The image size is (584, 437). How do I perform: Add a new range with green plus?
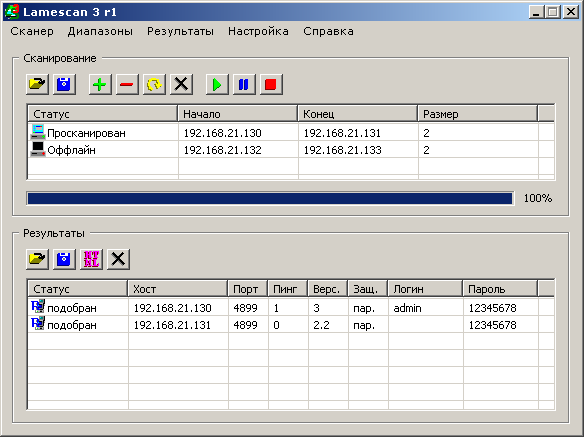[100, 84]
